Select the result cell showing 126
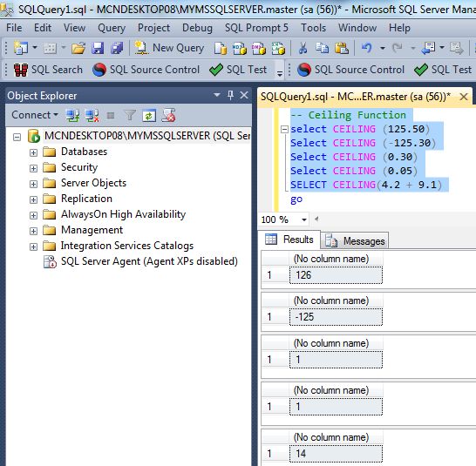This screenshot has height=466, width=476. point(336,275)
